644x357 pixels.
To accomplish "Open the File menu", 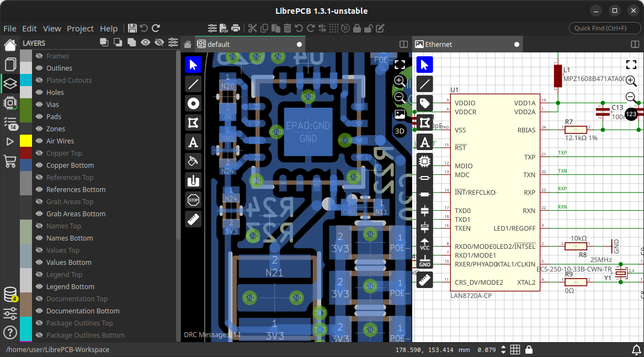I will pos(10,28).
